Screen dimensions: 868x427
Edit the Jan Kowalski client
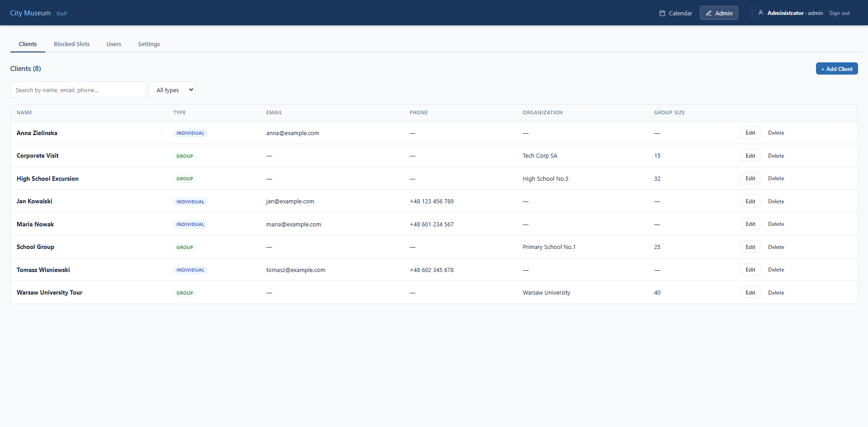750,201
